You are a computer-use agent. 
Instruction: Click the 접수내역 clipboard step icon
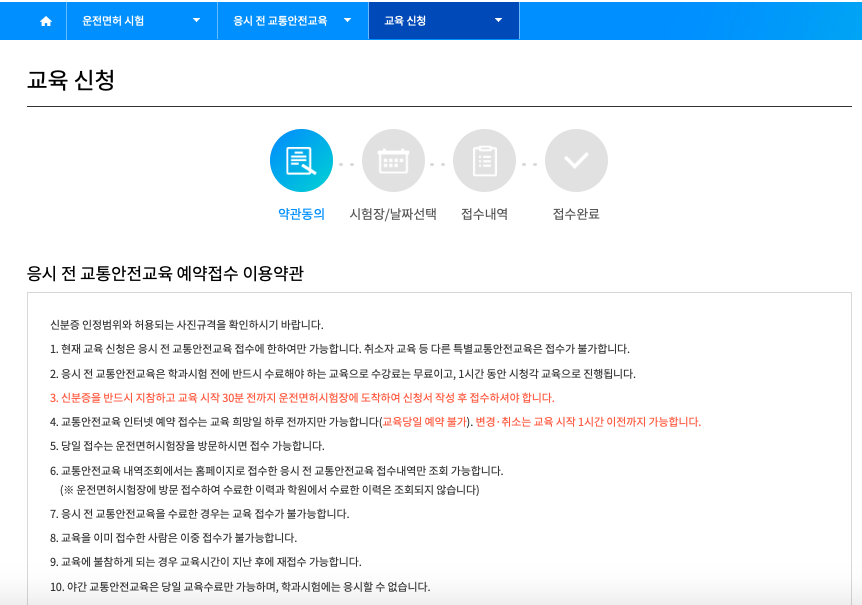485,160
